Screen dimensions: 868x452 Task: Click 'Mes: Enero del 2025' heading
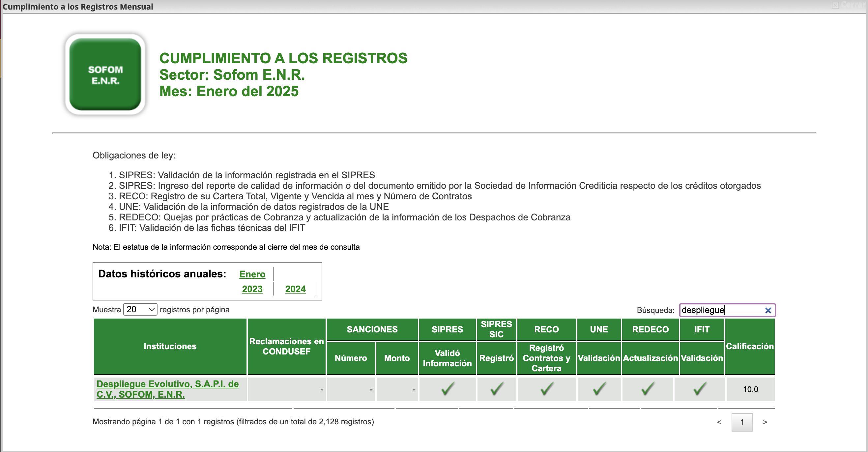point(229,91)
